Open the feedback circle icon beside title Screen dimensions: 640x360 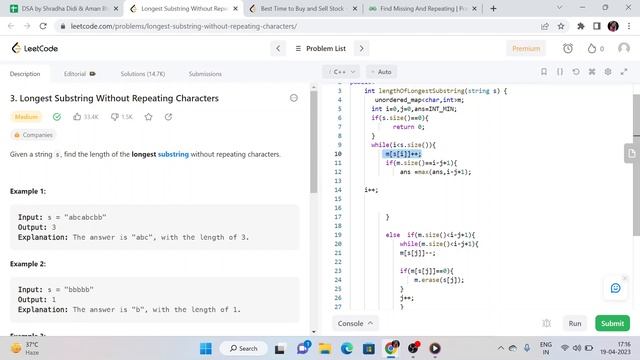293,98
